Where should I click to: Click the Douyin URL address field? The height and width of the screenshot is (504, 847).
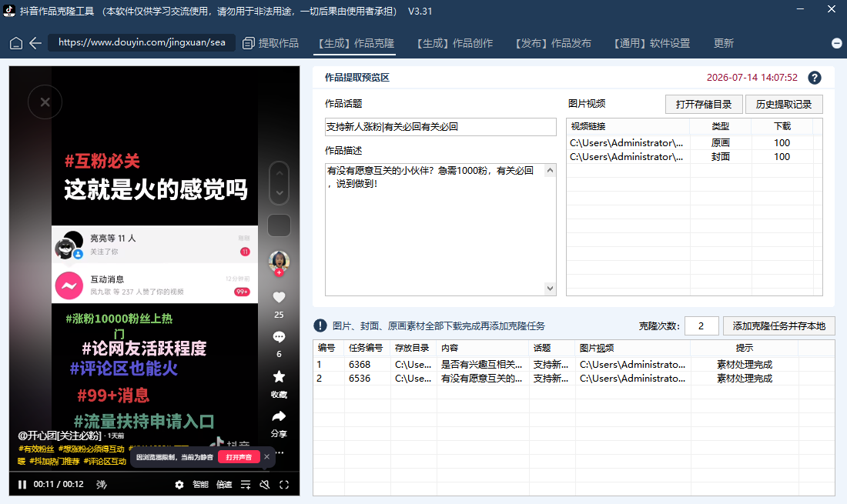(142, 42)
